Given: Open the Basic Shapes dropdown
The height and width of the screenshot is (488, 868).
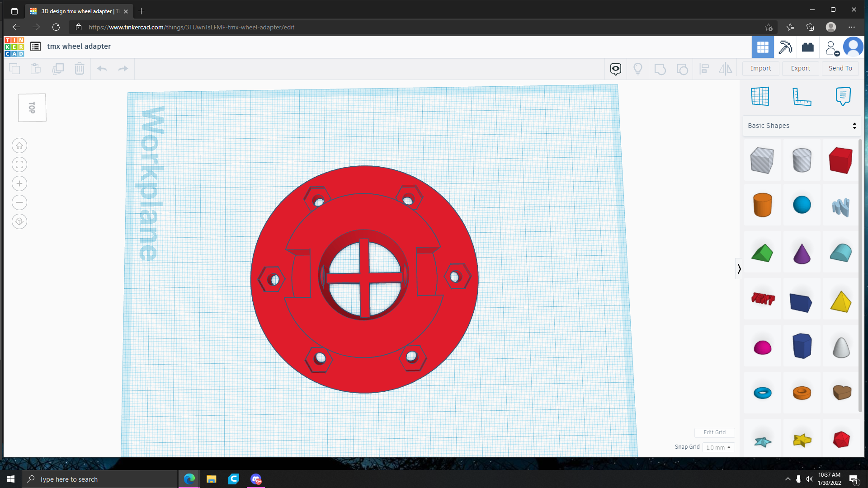Looking at the screenshot, I should pyautogui.click(x=802, y=126).
